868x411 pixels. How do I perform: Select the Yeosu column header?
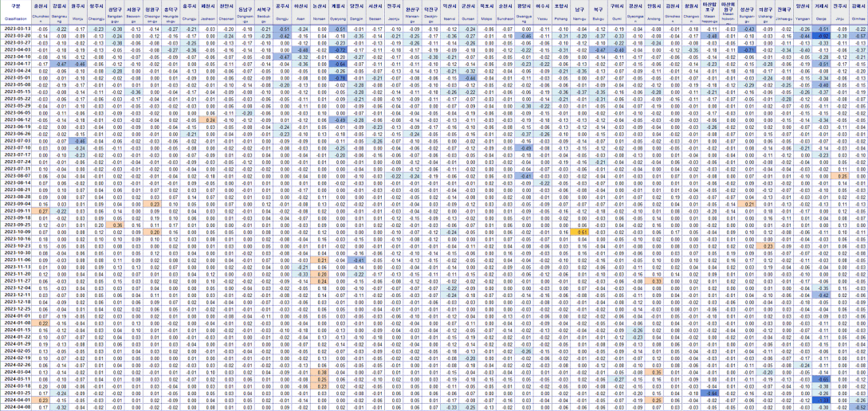(x=544, y=13)
